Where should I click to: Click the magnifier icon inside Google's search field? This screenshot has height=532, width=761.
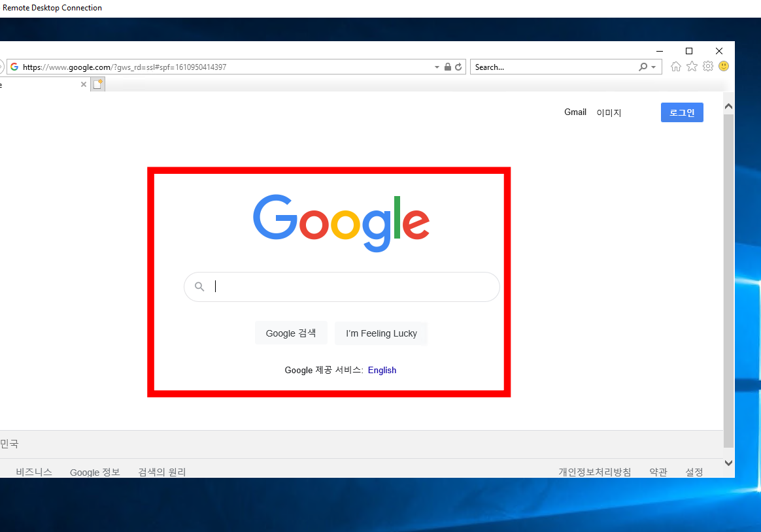point(199,287)
